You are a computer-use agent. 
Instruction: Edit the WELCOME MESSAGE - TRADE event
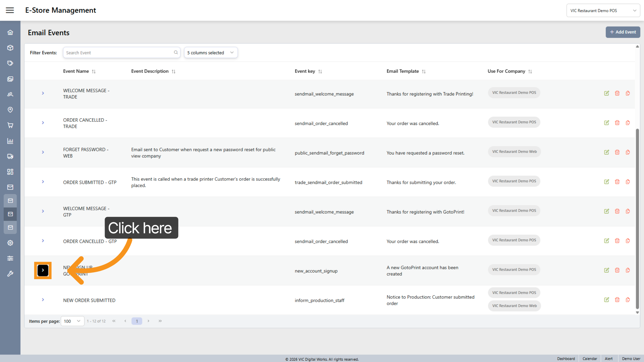tap(606, 93)
